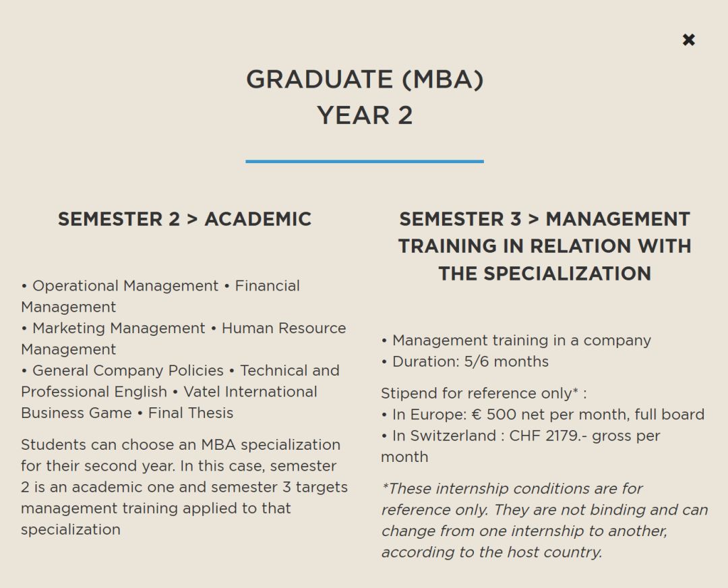Click the "Management training in a company" bullet

[x=521, y=341]
